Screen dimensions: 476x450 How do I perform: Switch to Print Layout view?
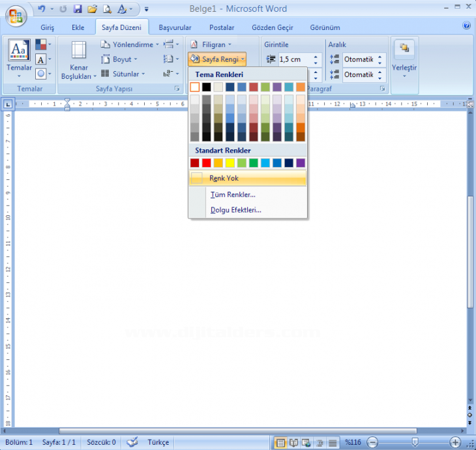click(x=280, y=443)
